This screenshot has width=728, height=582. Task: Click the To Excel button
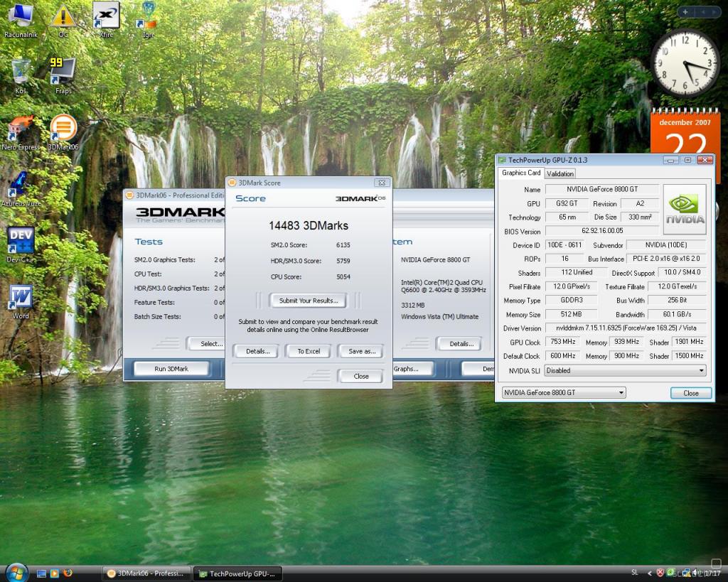click(x=309, y=351)
